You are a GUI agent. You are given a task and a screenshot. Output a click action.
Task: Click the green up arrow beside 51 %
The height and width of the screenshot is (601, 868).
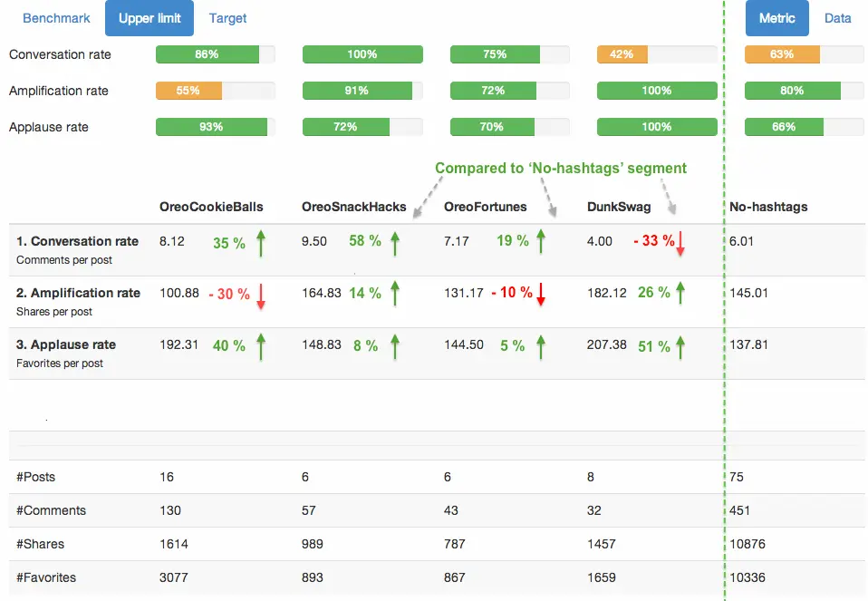tap(680, 346)
